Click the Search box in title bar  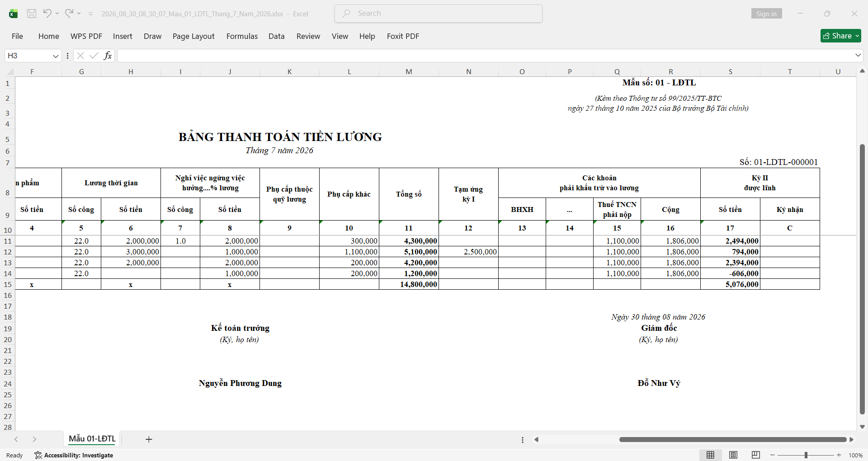(x=439, y=14)
